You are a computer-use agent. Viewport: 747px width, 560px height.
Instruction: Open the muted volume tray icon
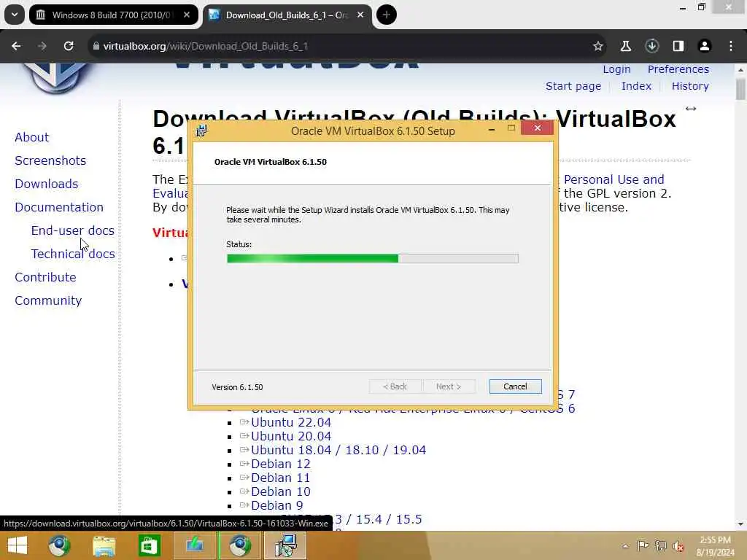[x=678, y=546]
